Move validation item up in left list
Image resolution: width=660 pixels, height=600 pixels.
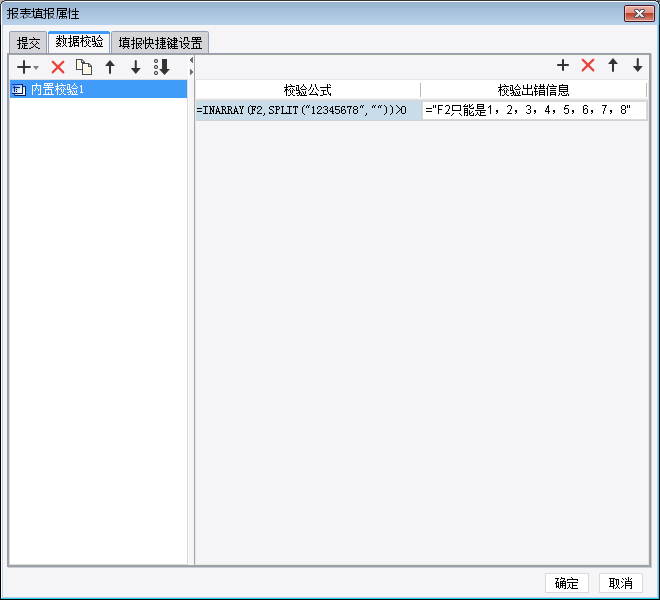110,67
